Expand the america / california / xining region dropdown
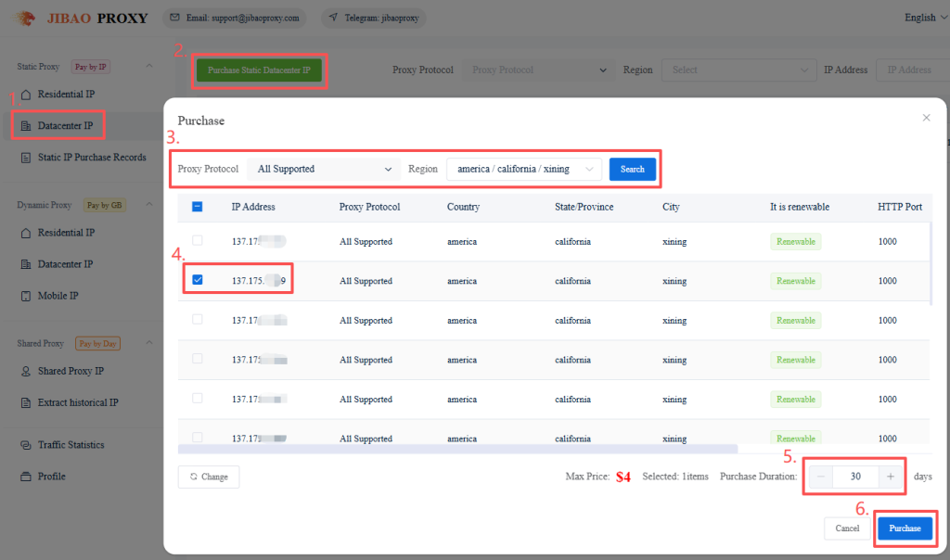Image resolution: width=950 pixels, height=560 pixels. point(523,169)
